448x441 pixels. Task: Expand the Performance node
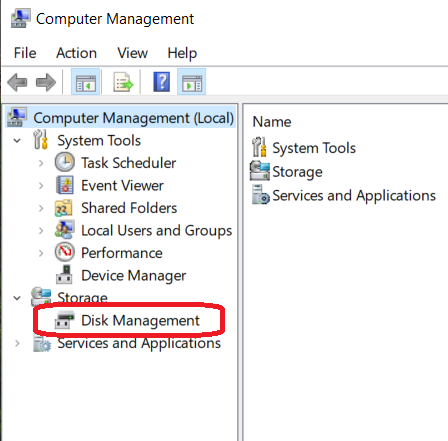pyautogui.click(x=41, y=253)
